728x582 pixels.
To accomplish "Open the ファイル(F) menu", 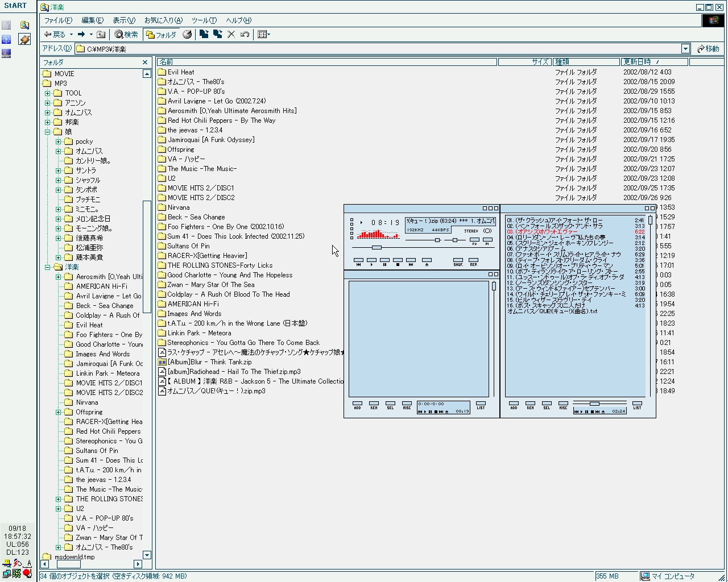I will click(58, 20).
